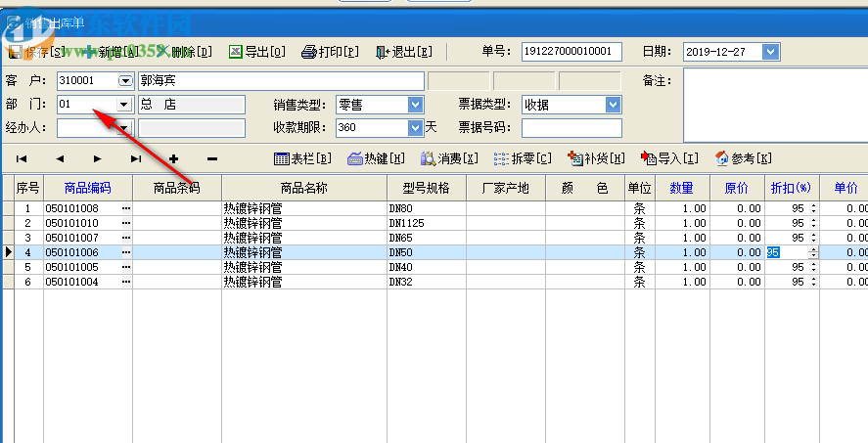Image resolution: width=868 pixels, height=443 pixels.
Task: Click the Exit [E] door icon
Action: tap(383, 52)
